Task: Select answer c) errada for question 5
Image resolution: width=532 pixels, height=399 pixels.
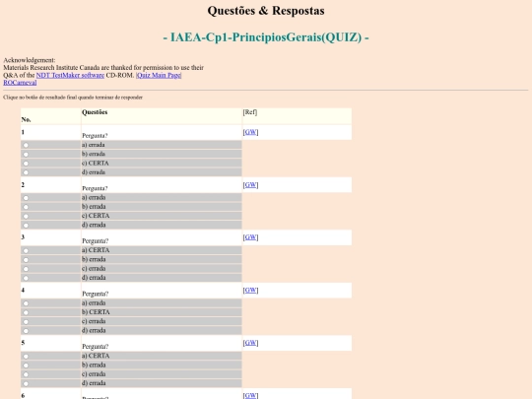Action: (x=26, y=374)
